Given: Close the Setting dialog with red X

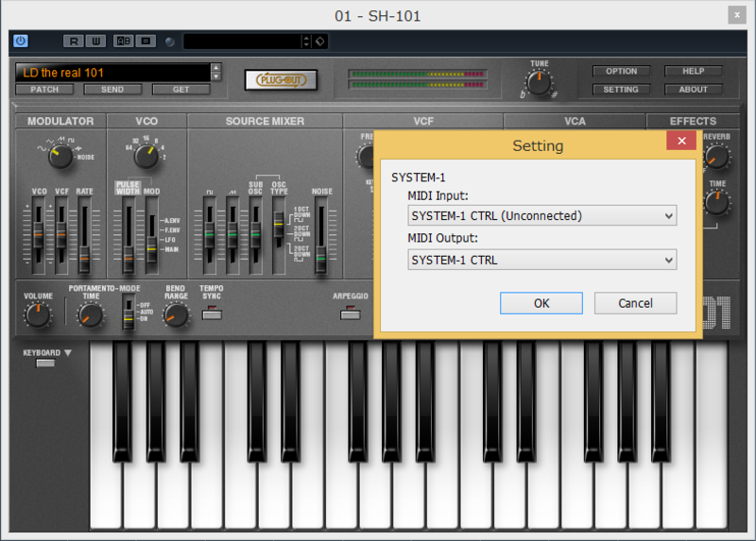Looking at the screenshot, I should coord(681,141).
